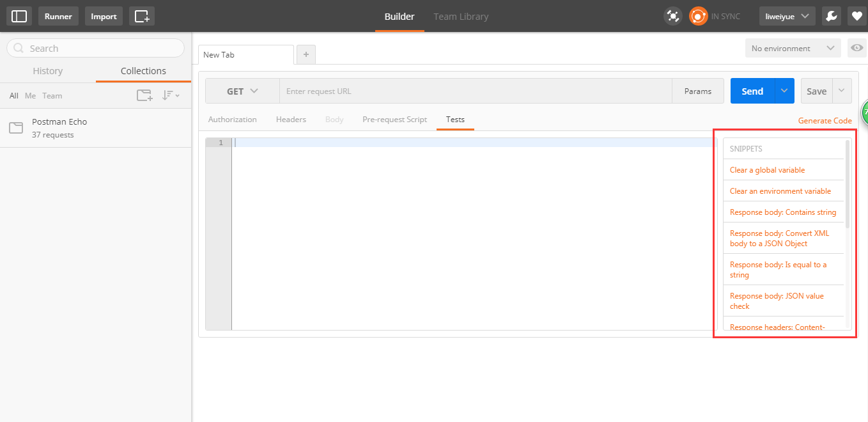The width and height of the screenshot is (868, 422).
Task: Open the environment quick look eye icon
Action: (857, 48)
